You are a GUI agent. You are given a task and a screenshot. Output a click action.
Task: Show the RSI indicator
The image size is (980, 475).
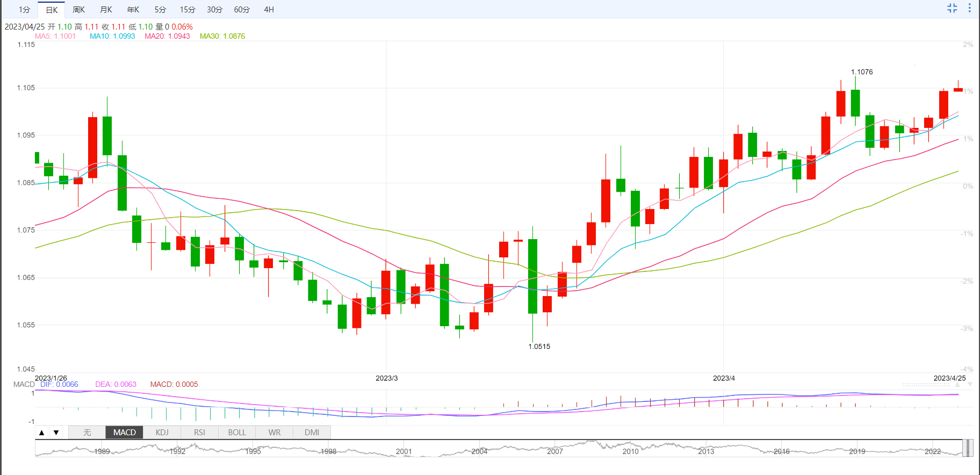pyautogui.click(x=199, y=433)
